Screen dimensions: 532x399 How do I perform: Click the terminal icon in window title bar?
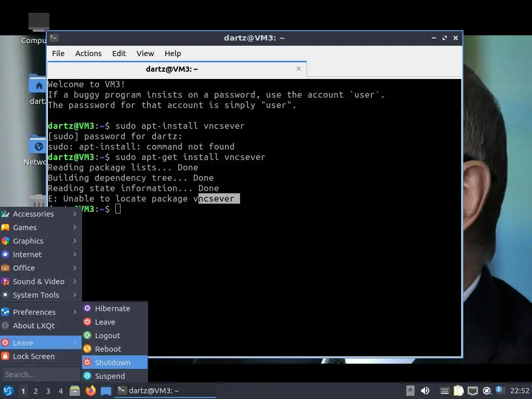point(54,37)
